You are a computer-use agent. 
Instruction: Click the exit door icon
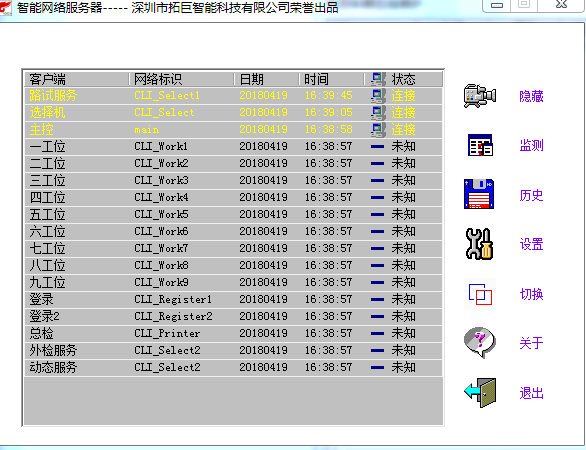click(480, 392)
